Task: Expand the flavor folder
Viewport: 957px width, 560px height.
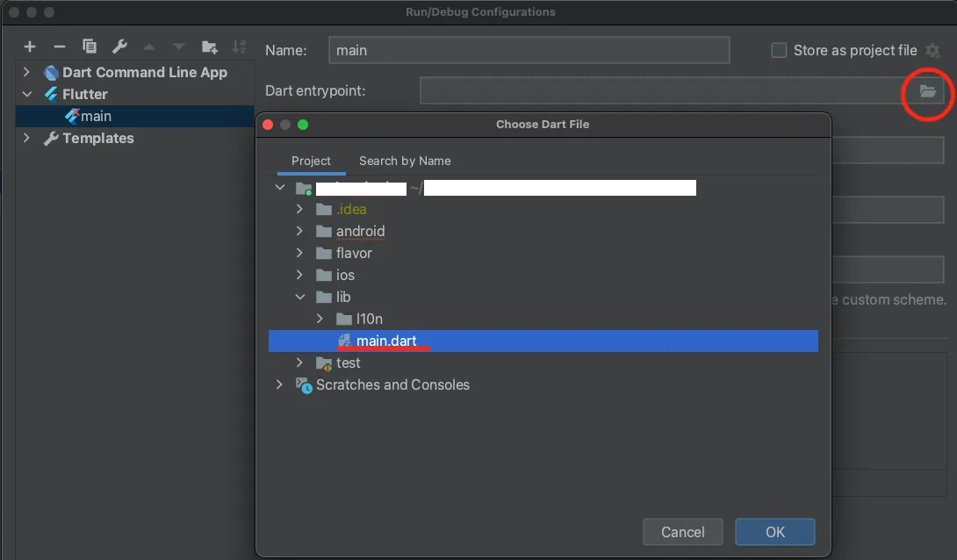Action: tap(299, 253)
